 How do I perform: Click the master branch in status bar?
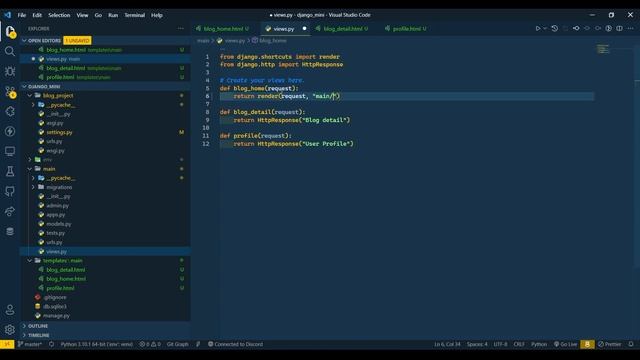point(30,344)
